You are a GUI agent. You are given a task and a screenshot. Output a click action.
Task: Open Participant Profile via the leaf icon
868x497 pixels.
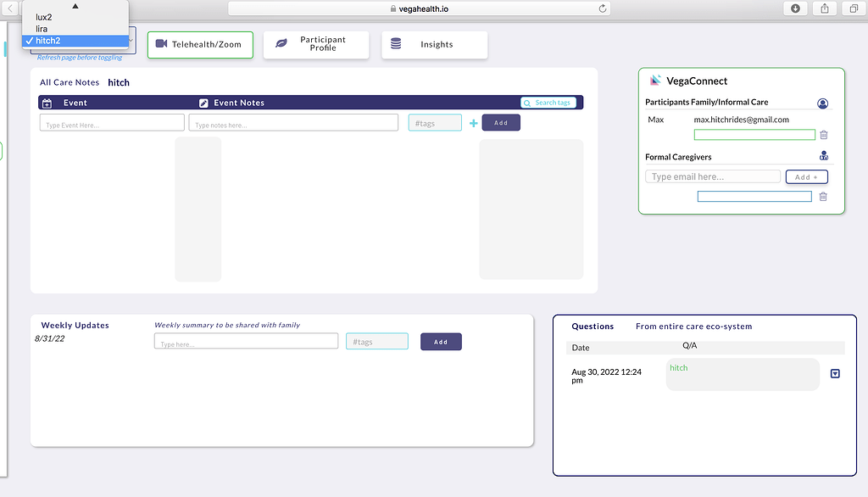pyautogui.click(x=283, y=44)
